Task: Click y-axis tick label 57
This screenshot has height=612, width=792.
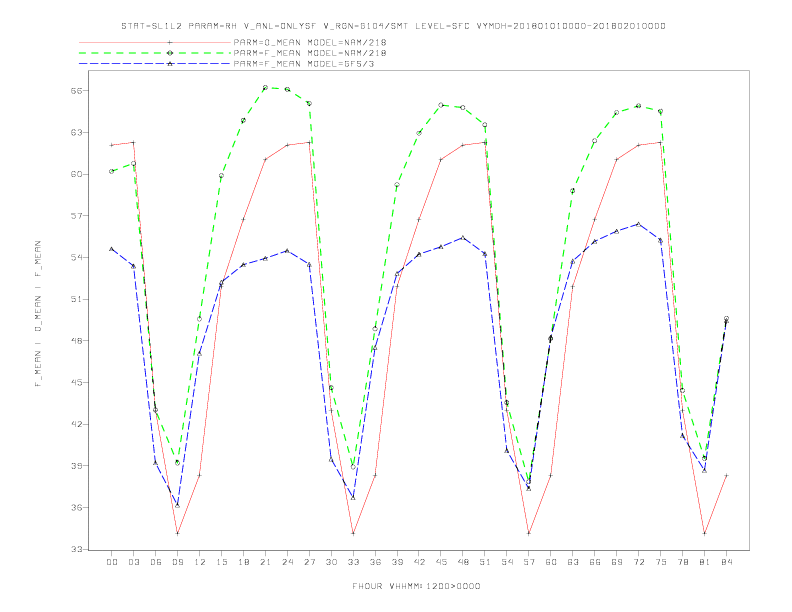Action: coord(78,216)
